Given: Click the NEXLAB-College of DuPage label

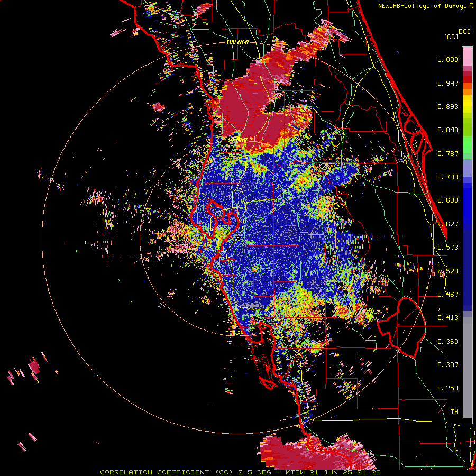Looking at the screenshot, I should pyautogui.click(x=422, y=6).
